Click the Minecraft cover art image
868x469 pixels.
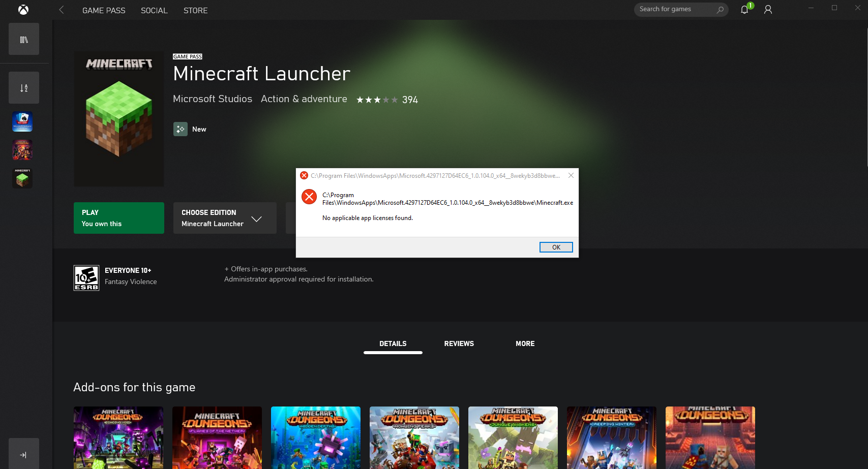(119, 119)
